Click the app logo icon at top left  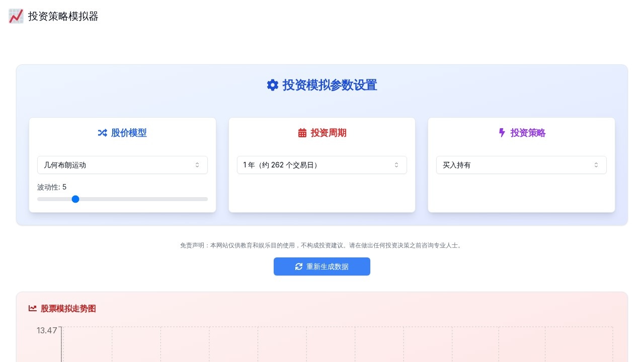click(16, 16)
